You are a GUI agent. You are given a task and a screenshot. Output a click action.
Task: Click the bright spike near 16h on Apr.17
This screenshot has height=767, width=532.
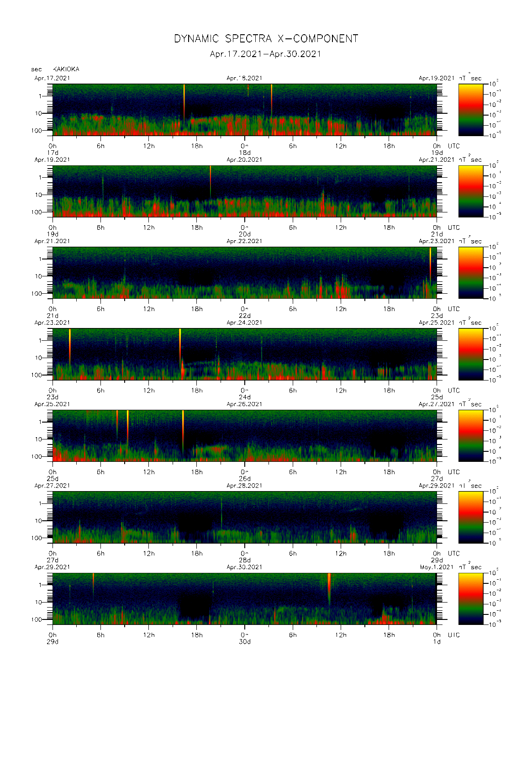click(x=184, y=103)
